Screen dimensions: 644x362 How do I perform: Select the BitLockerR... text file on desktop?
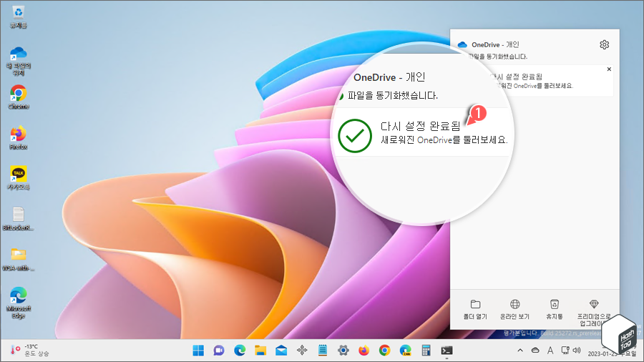point(18,219)
